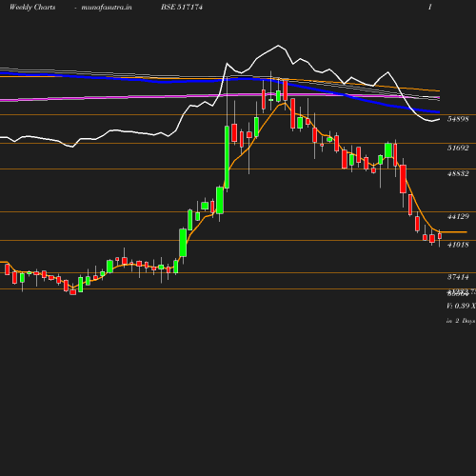
Task: Click the 'munafasutra.in' site label
Action: 107,7
